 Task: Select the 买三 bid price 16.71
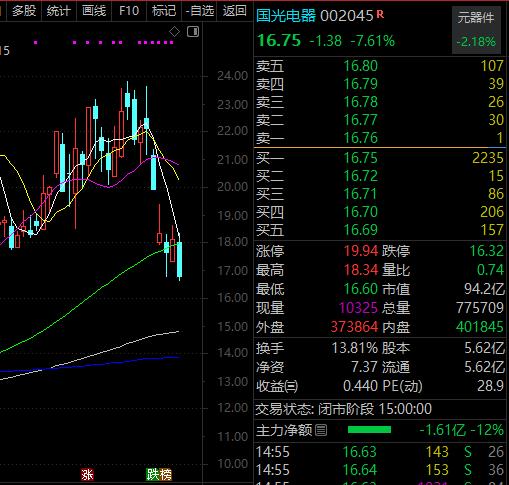click(361, 194)
